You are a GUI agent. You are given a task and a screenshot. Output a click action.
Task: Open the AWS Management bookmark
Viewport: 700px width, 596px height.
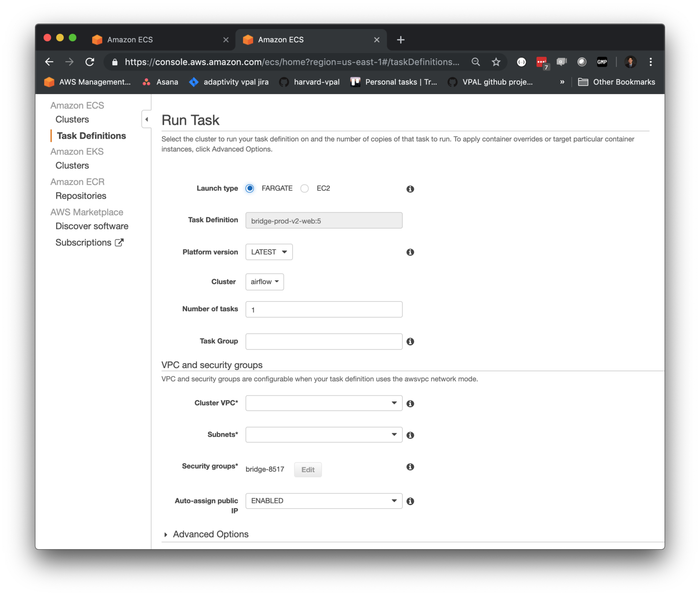87,82
